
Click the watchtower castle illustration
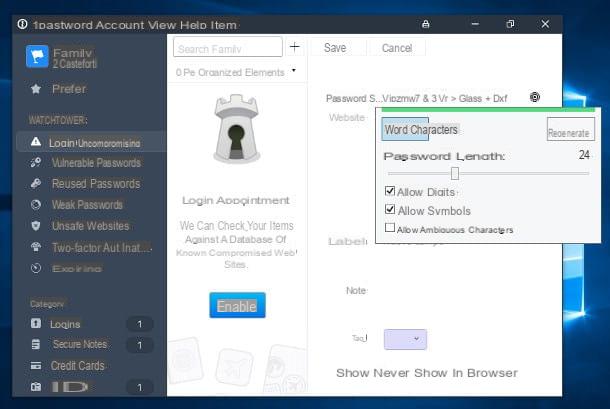237,129
